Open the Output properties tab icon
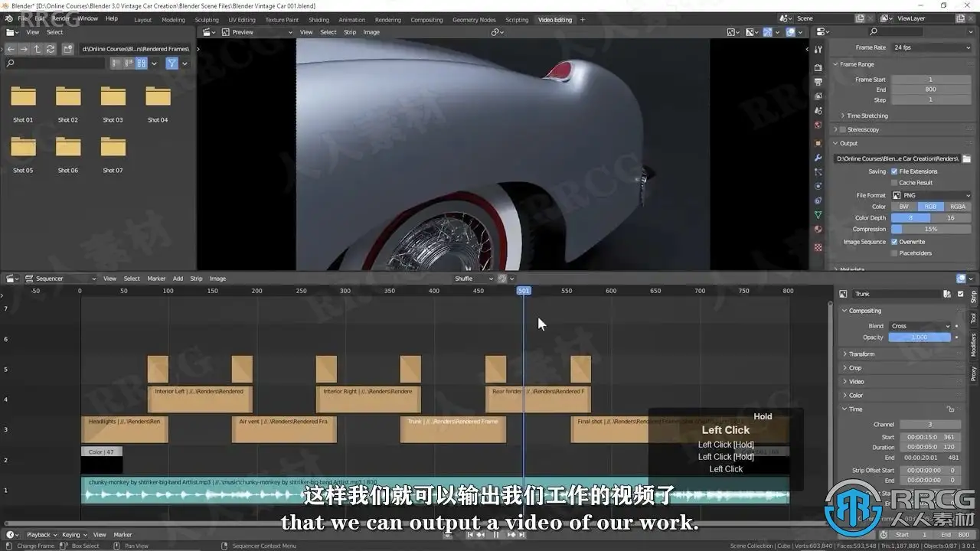This screenshot has width=980, height=551. (818, 82)
